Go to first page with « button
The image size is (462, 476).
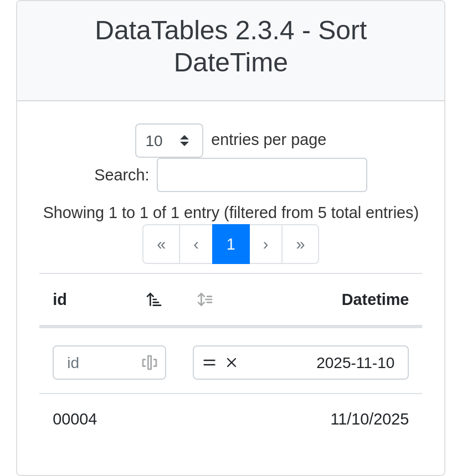[161, 244]
